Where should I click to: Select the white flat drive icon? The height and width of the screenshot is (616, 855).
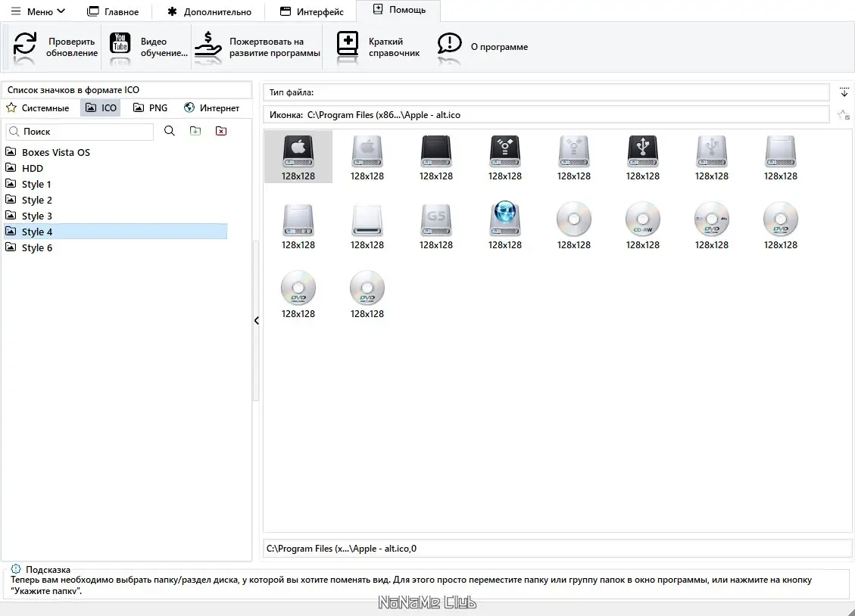(367, 226)
